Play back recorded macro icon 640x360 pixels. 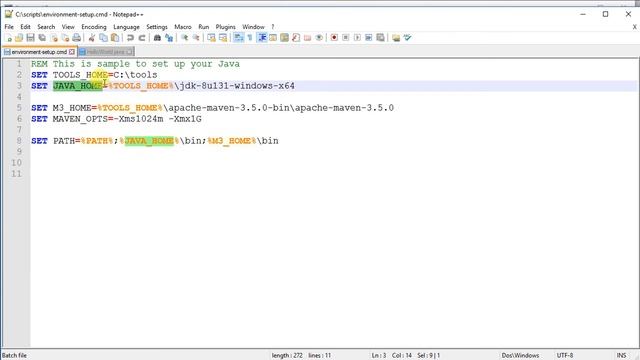(x=357, y=38)
